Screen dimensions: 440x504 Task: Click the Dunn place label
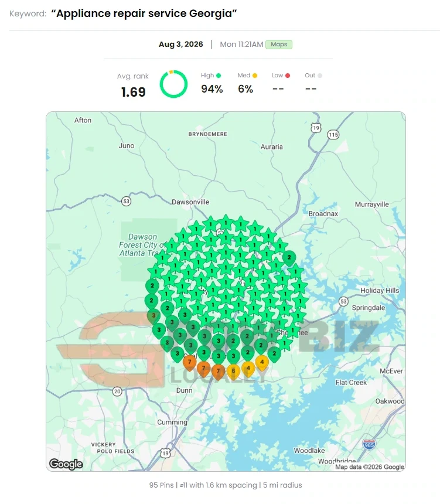[x=184, y=390]
